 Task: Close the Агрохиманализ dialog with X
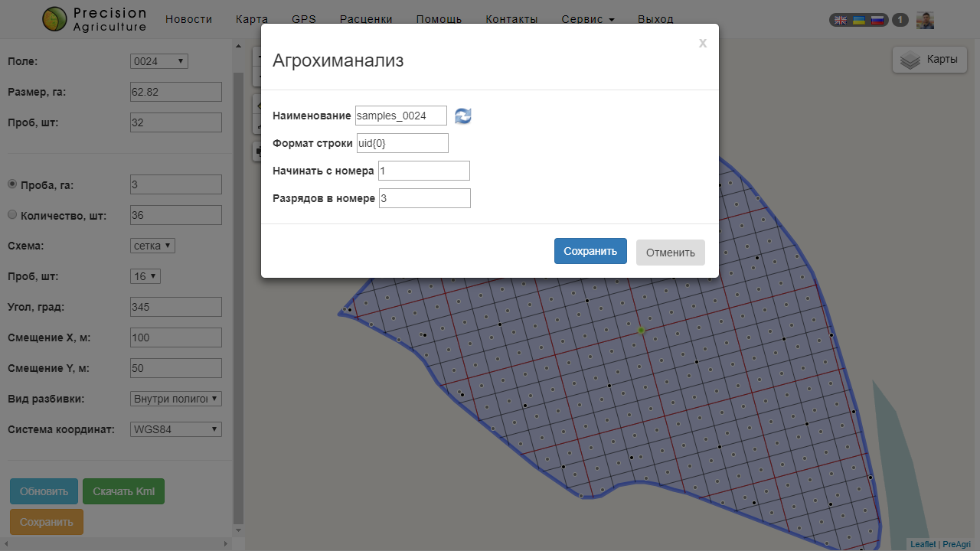pyautogui.click(x=702, y=44)
